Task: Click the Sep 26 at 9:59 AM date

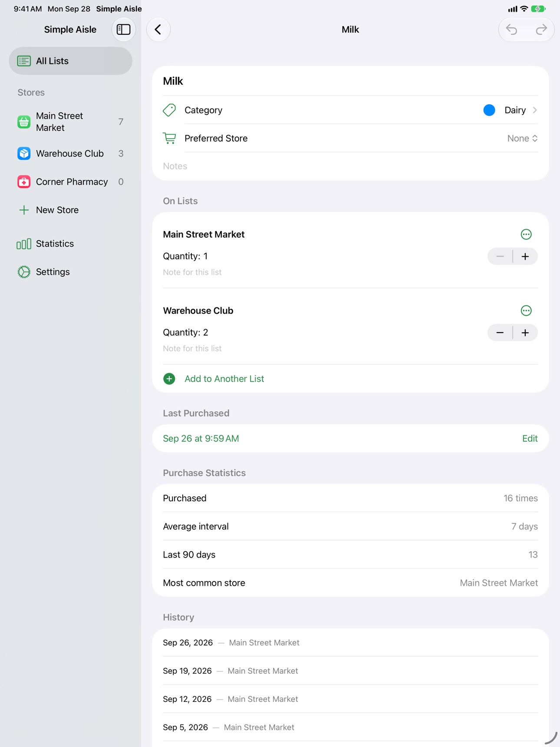Action: tap(201, 439)
